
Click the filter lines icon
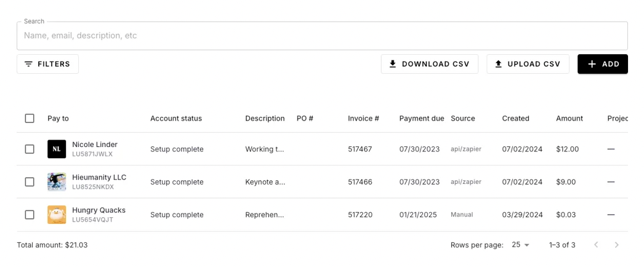(28, 64)
